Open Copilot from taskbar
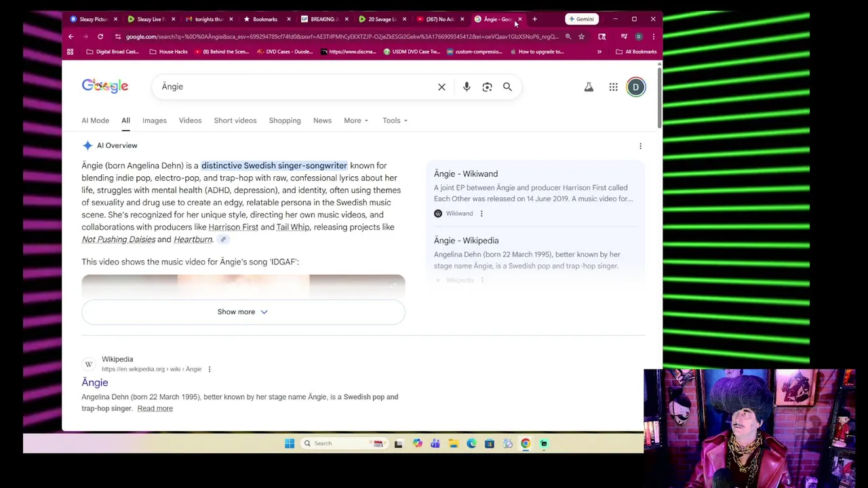 (x=417, y=443)
